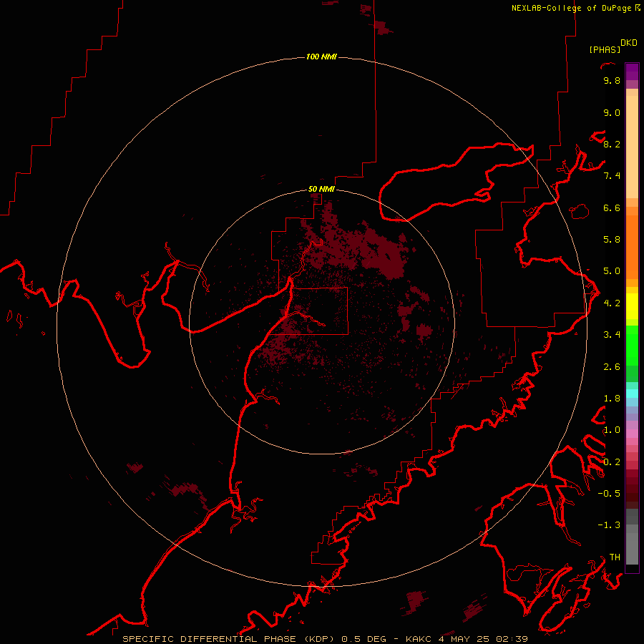Click the 4 MAY 25 date text
This screenshot has width=644, height=644.
pyautogui.click(x=463, y=639)
